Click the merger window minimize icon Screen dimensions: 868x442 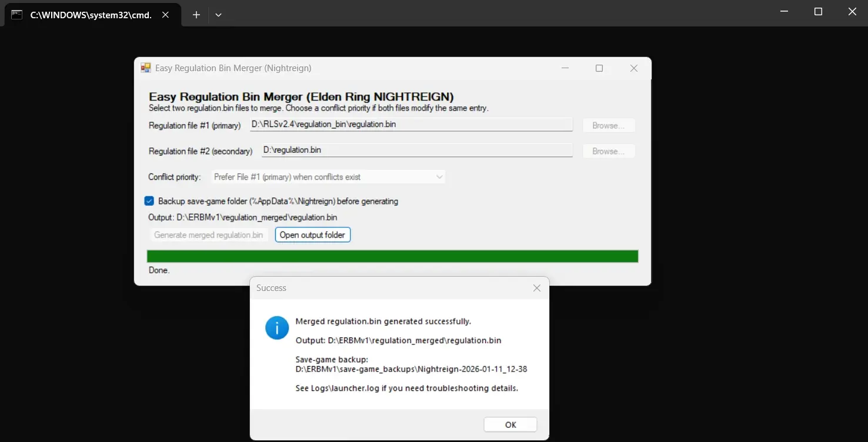pyautogui.click(x=565, y=68)
